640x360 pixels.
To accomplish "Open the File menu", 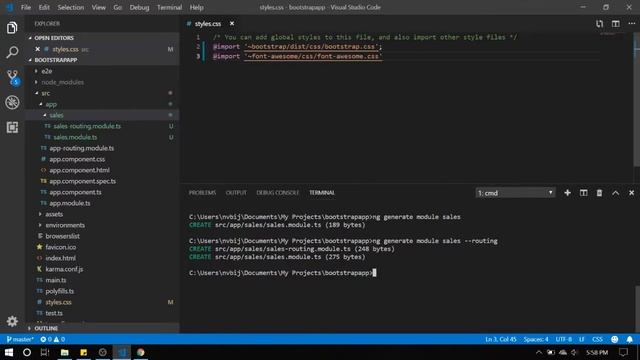I will tap(26, 7).
